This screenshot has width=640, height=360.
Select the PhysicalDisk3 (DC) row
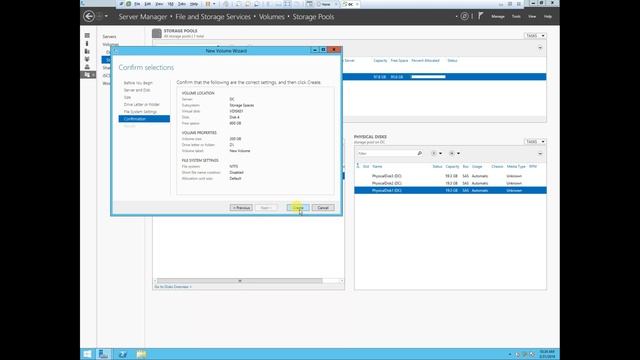pos(450,176)
